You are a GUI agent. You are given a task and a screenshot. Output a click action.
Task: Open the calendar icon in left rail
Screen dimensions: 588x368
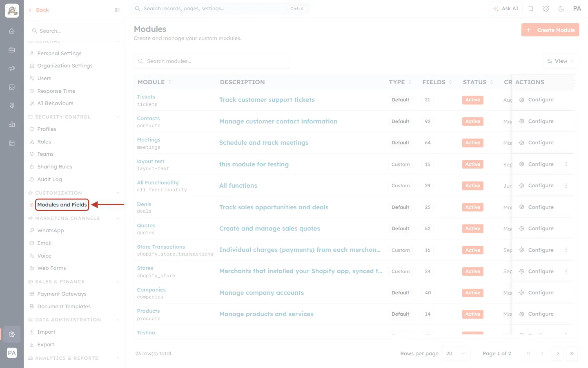click(12, 143)
